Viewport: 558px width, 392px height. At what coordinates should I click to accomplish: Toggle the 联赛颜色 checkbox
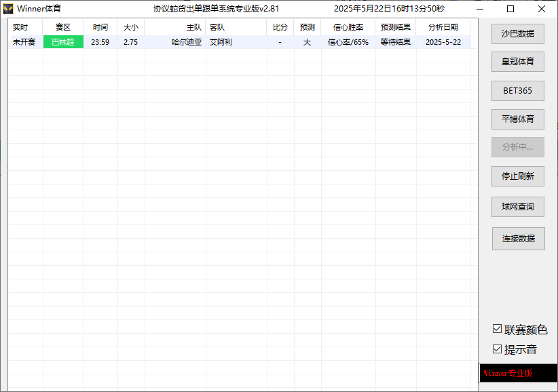click(x=498, y=330)
